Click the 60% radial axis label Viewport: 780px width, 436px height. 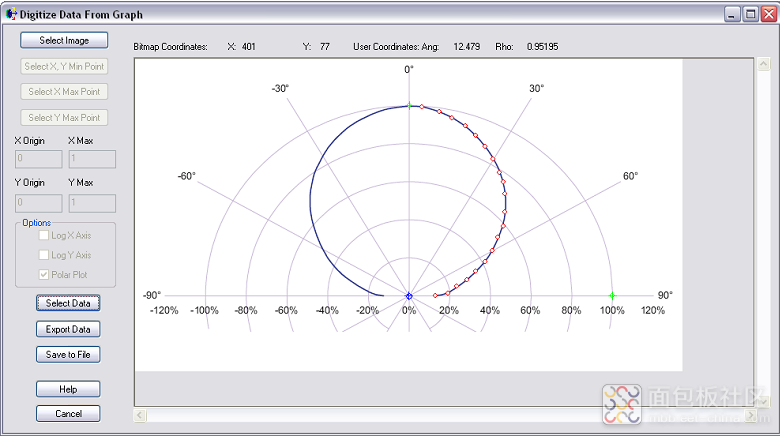[x=530, y=311]
